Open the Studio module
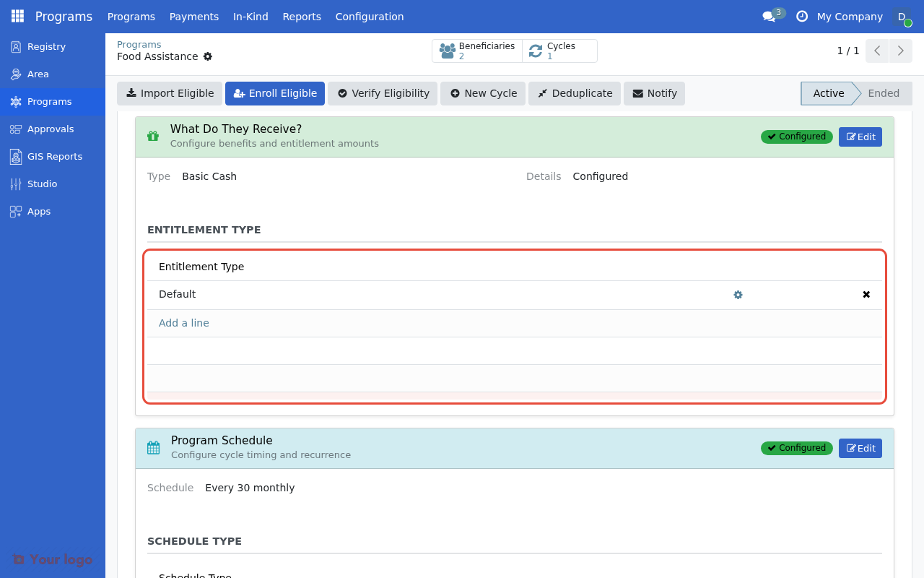Viewport: 924px width, 578px height. click(41, 184)
